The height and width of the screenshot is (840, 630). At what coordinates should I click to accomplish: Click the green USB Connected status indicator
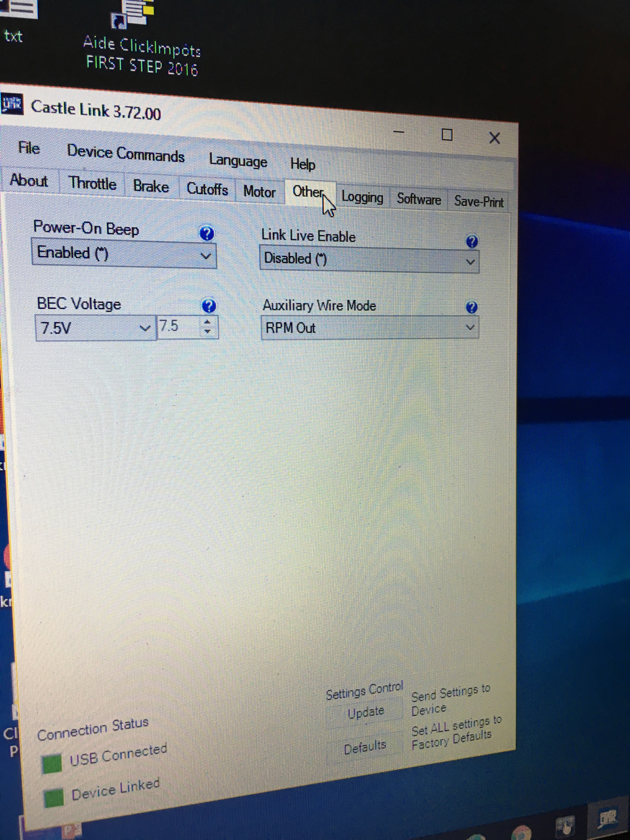[x=52, y=763]
